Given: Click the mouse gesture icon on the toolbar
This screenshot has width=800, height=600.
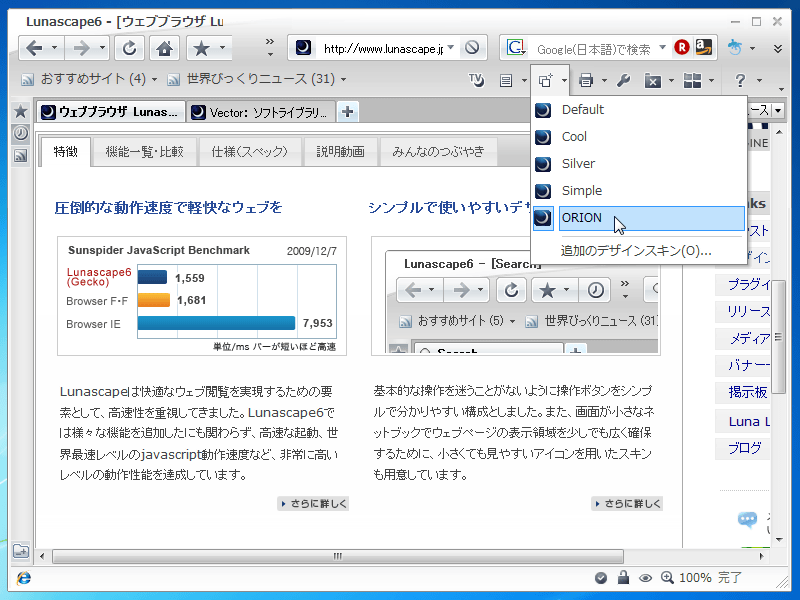Looking at the screenshot, I should [x=735, y=48].
